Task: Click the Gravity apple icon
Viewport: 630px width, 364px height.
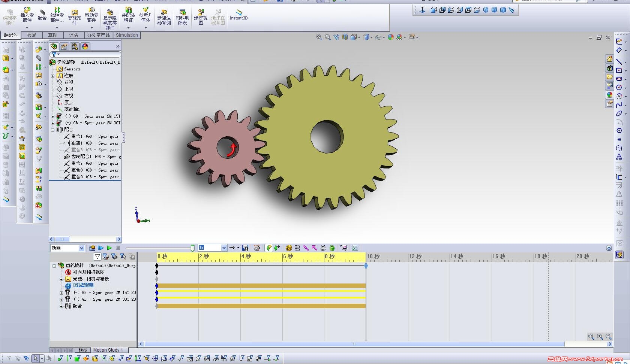Action: (332, 248)
